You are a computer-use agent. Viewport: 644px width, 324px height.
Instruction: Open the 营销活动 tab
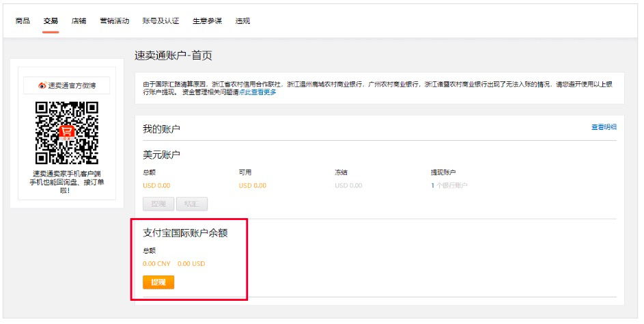pos(114,21)
